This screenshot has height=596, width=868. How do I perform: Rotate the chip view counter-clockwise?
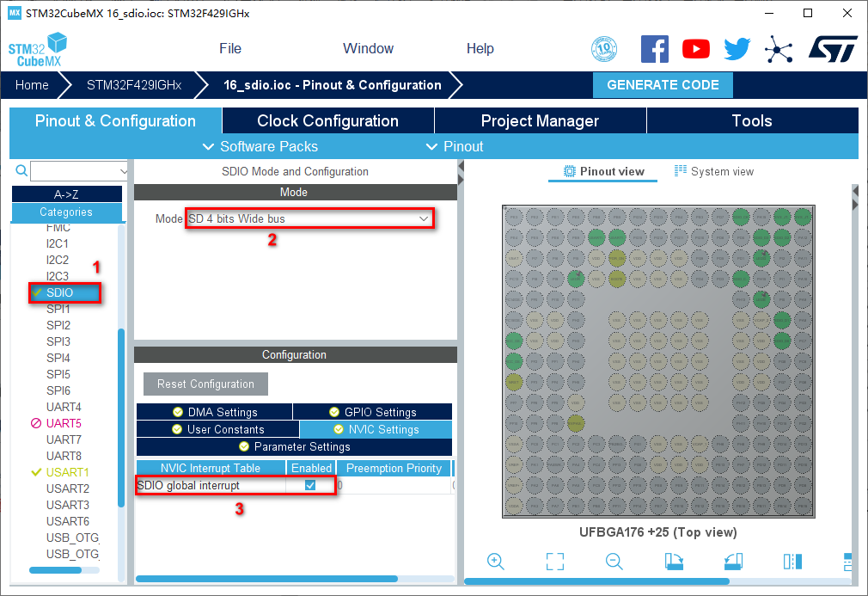733,562
